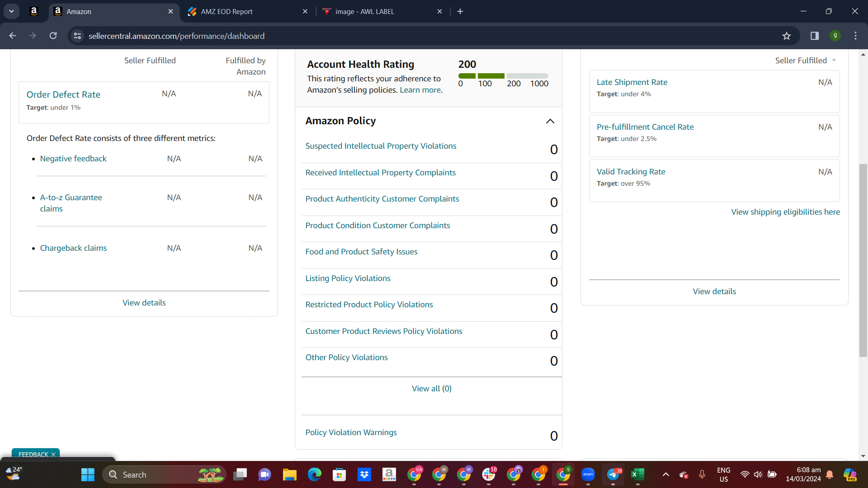Viewport: 868px width, 488px height.
Task: Bookmark this page with the star icon
Action: click(787, 36)
